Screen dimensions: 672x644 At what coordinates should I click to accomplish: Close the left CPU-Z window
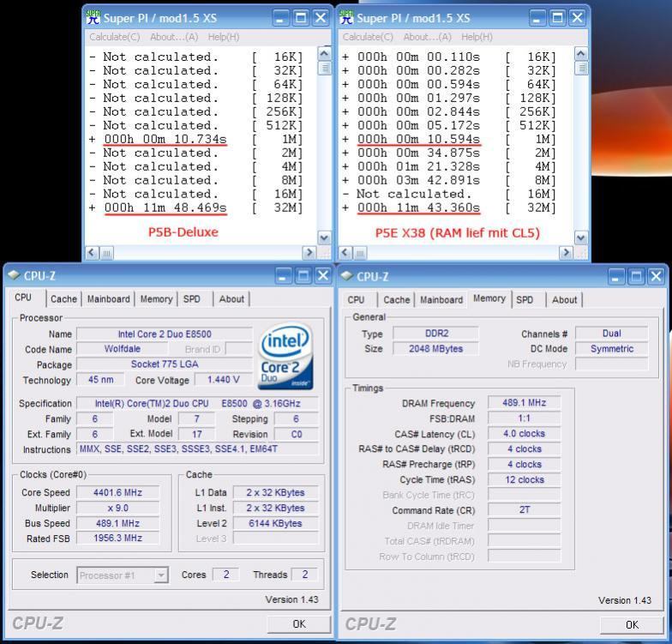pos(322,276)
